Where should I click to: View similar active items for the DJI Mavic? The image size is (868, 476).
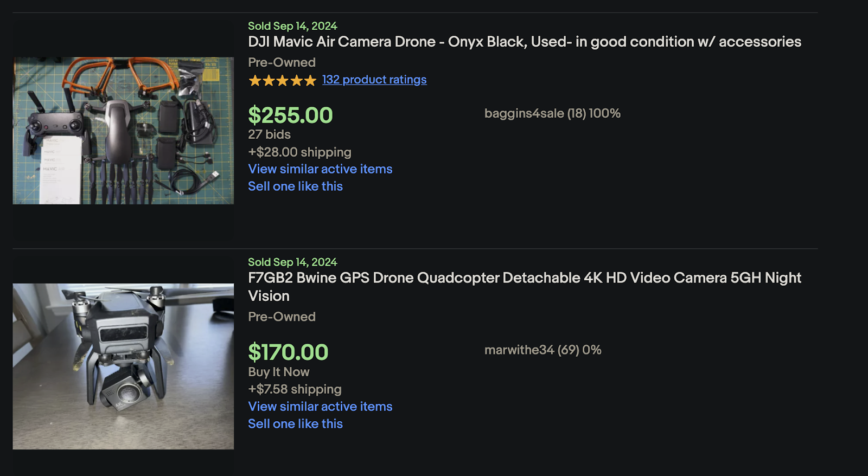pos(320,169)
